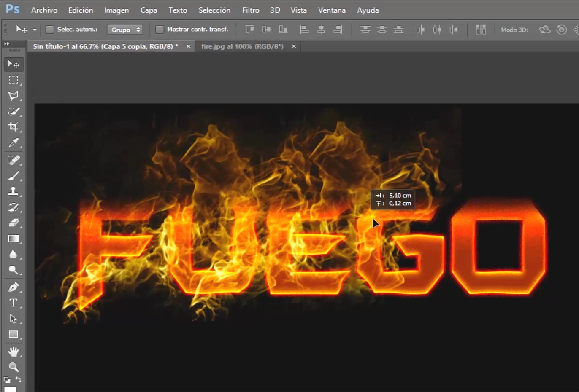This screenshot has height=392, width=579.
Task: Open the Grupo dropdown
Action: pos(125,30)
